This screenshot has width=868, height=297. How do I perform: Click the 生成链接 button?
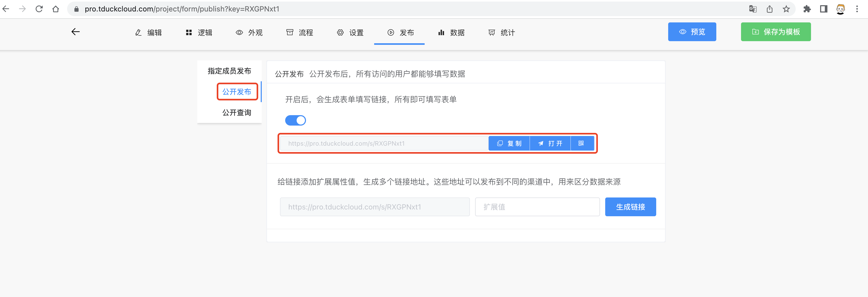[630, 207]
